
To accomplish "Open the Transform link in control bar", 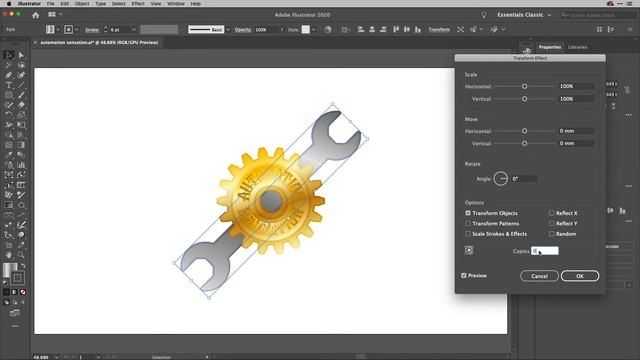I will click(439, 29).
